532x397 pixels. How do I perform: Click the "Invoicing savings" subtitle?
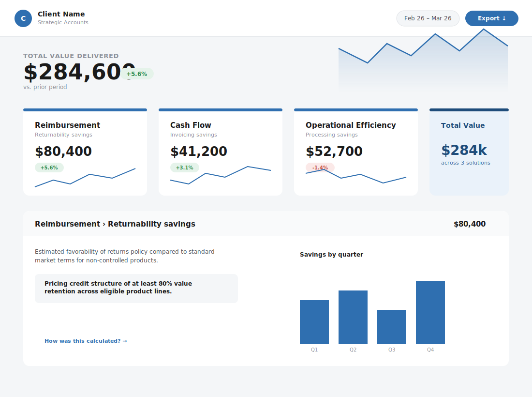193,135
